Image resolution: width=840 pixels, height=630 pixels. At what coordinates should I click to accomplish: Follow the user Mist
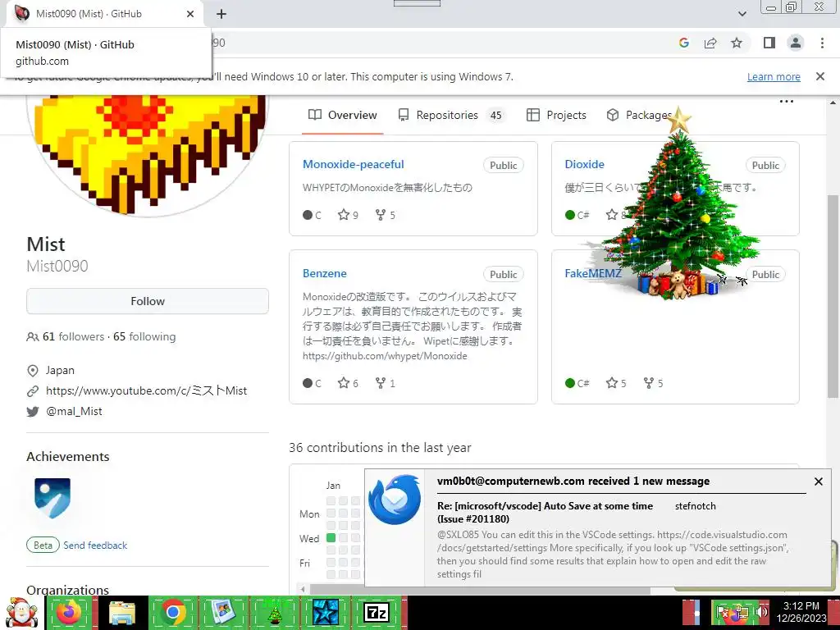click(x=148, y=301)
